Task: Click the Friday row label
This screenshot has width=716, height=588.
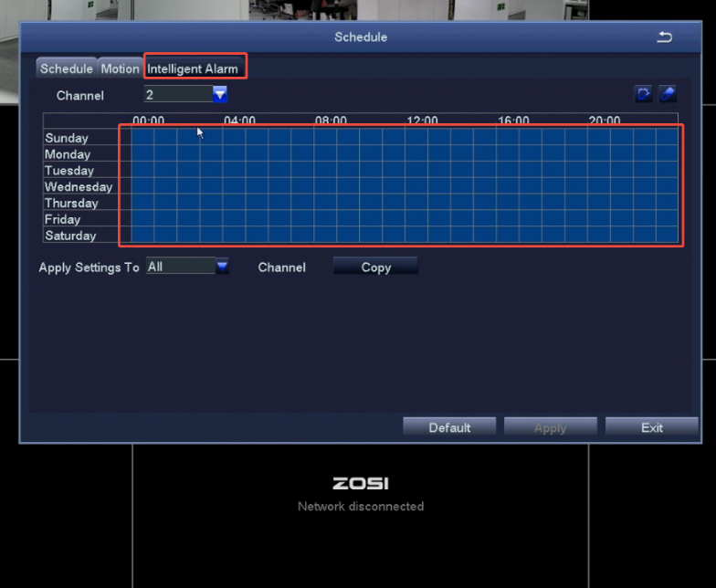Action: [x=62, y=219]
